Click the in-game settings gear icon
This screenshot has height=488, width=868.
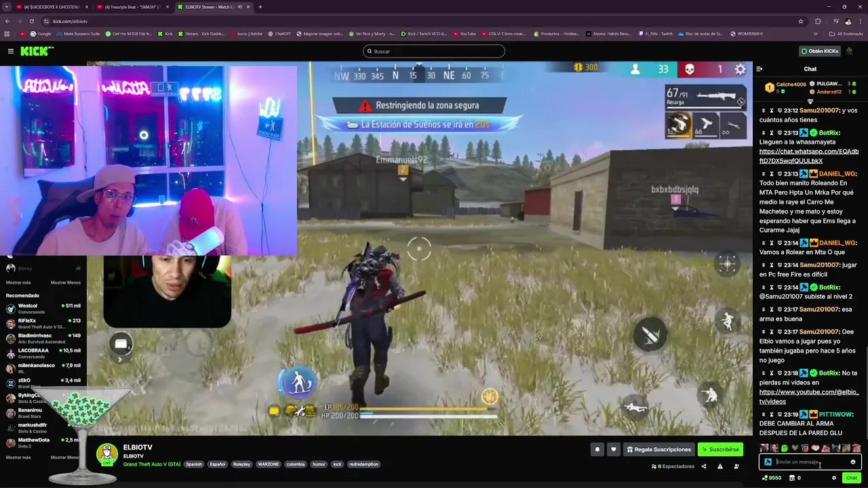[741, 69]
